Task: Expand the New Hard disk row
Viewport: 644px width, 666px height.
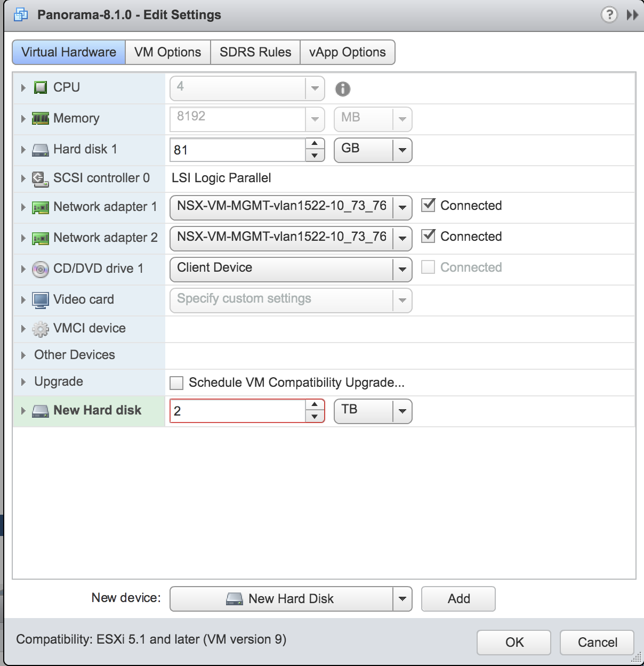Action: tap(23, 411)
